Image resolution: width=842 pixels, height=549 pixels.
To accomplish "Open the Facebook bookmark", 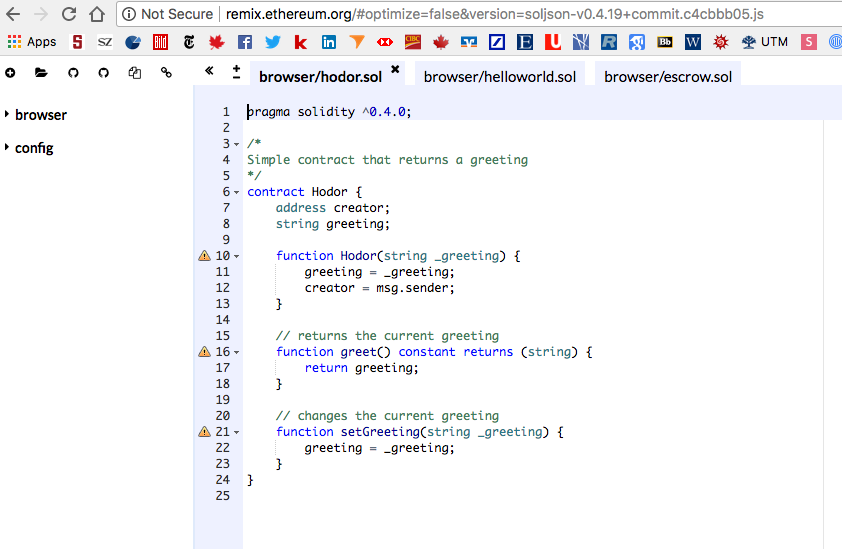I will tap(245, 42).
